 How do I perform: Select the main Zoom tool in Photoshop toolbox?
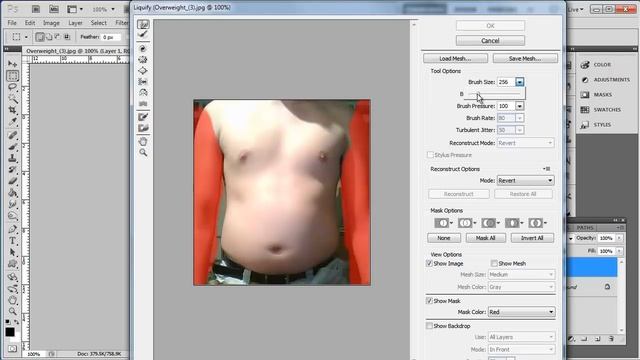click(x=12, y=311)
